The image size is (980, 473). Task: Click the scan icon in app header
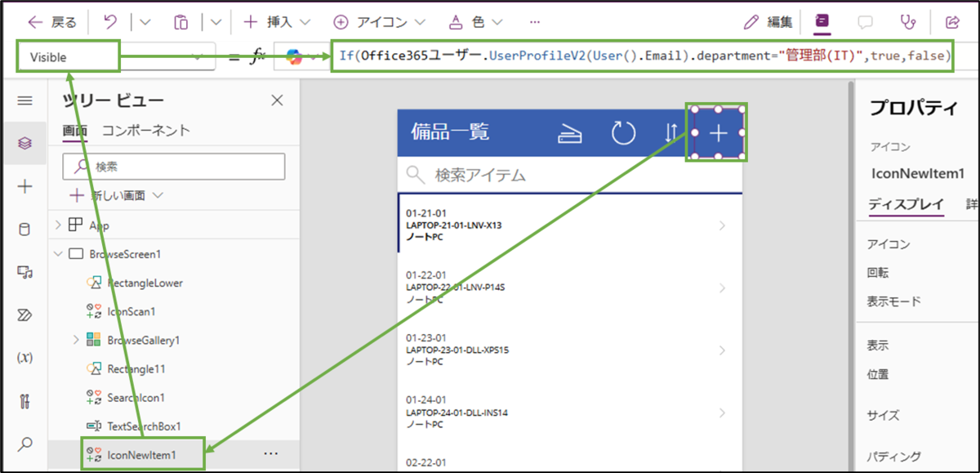coord(569,133)
